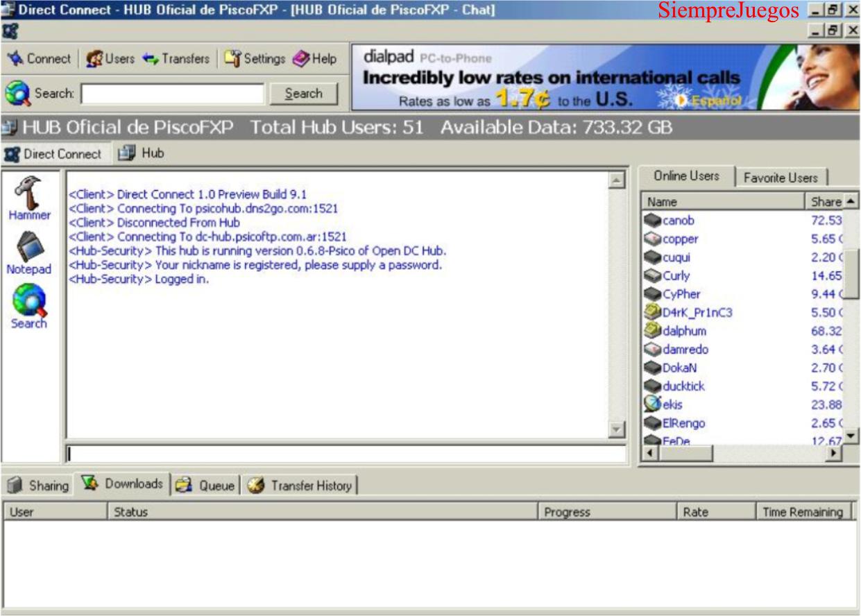Focus the Search text field in toolbar
Image resolution: width=861 pixels, height=616 pixels.
click(172, 94)
